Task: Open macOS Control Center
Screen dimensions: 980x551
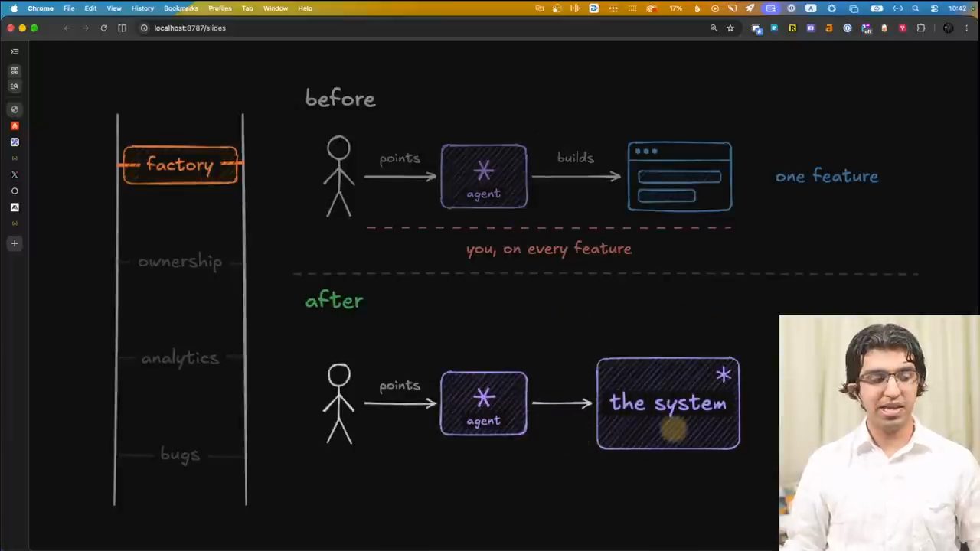Action: coord(934,8)
